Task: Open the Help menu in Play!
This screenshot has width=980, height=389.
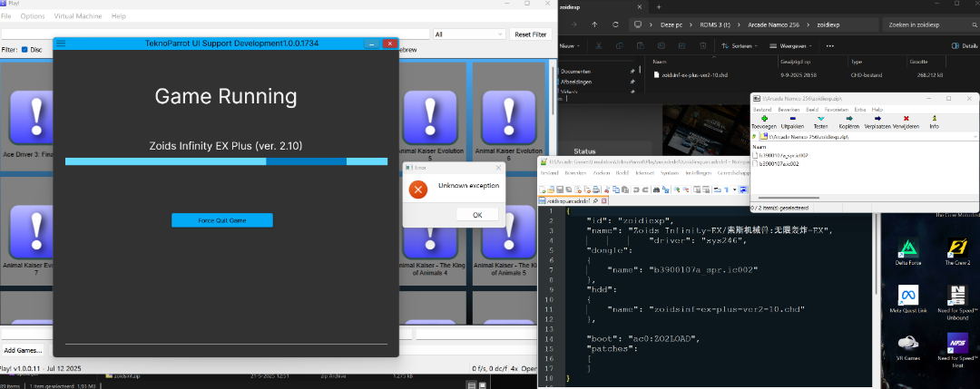Action: 119,15
